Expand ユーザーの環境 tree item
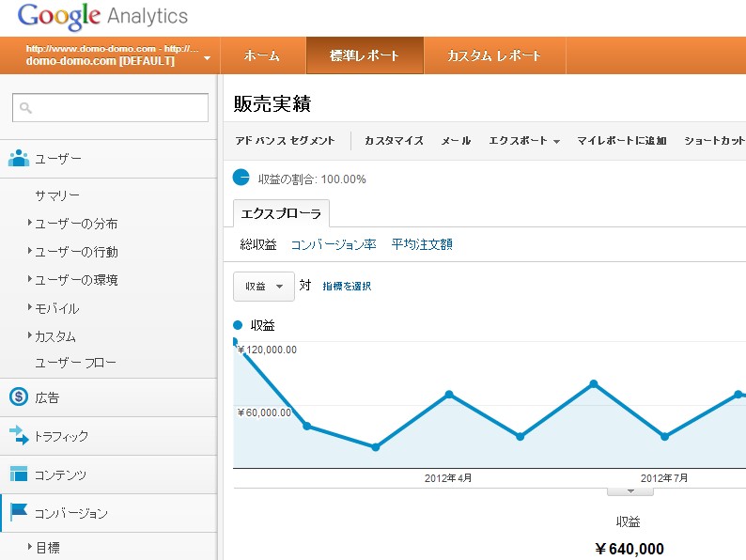The image size is (746, 560). pyautogui.click(x=29, y=278)
